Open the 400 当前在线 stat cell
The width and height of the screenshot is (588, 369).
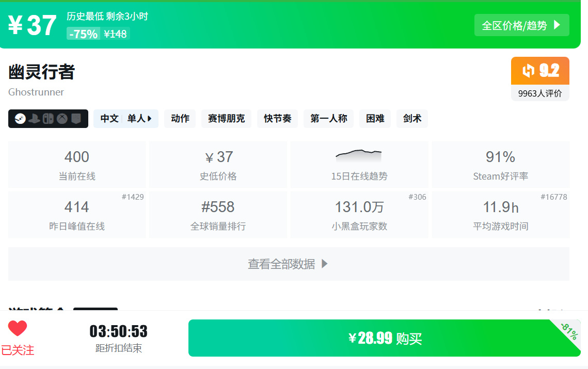pyautogui.click(x=77, y=165)
